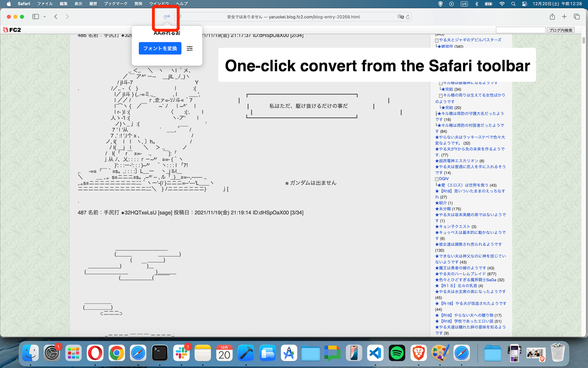Open Spotlight search in the menu bar

click(x=513, y=4)
